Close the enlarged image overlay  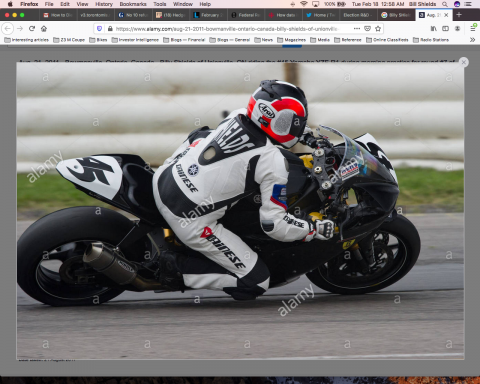tap(463, 62)
